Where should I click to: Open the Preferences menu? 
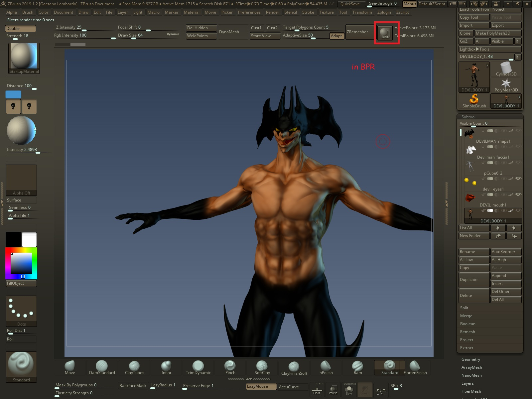(249, 12)
